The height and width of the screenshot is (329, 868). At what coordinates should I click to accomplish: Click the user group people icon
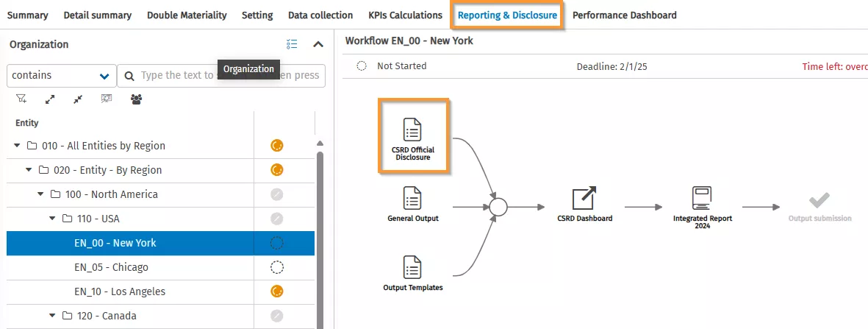tap(136, 99)
